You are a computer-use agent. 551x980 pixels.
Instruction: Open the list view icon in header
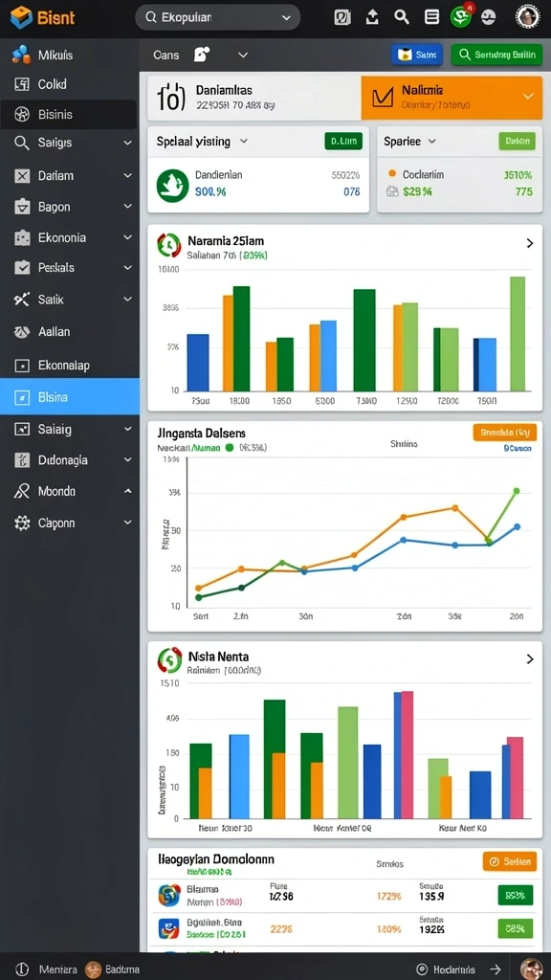(431, 17)
